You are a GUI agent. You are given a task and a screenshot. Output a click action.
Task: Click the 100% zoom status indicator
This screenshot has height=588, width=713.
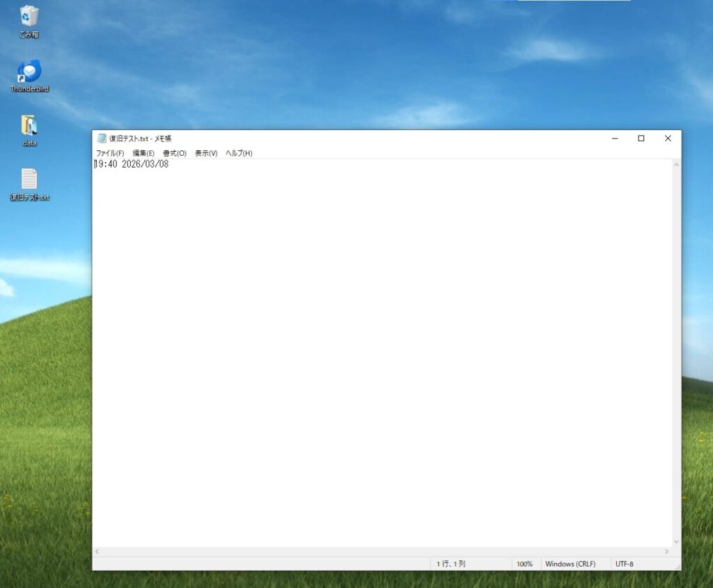[x=524, y=564]
